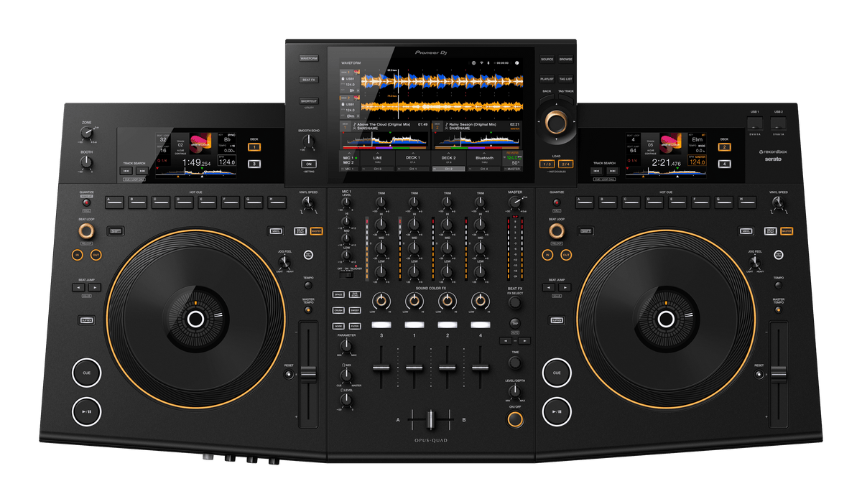Expand the LINE channel chevron on touchscreen
Screen dimensions: 862x504
(x=377, y=153)
